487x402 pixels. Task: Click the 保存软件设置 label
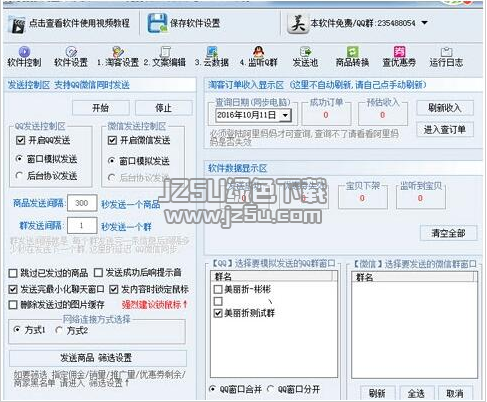pos(195,23)
